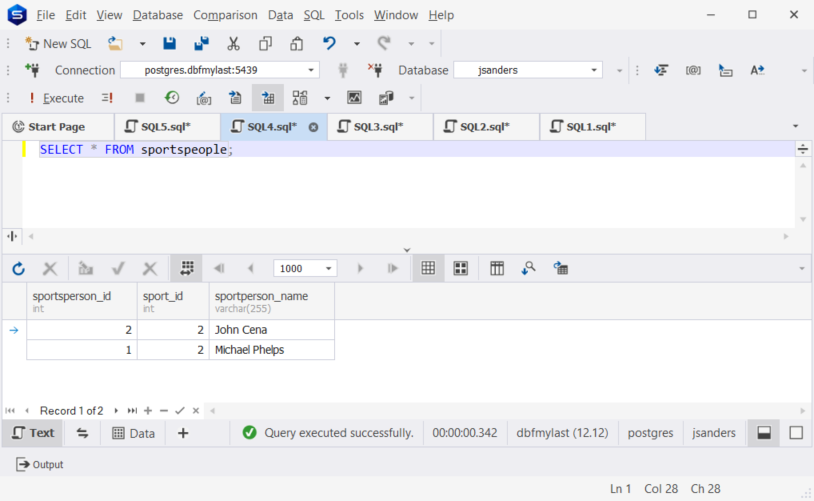Image resolution: width=814 pixels, height=501 pixels.
Task: Toggle the full window layout button
Action: coord(796,433)
